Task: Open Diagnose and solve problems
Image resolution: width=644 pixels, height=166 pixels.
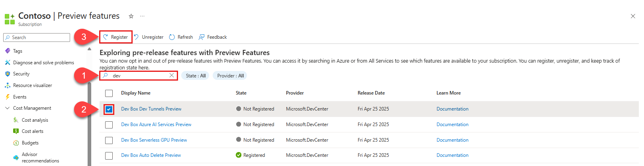Action: (x=43, y=63)
